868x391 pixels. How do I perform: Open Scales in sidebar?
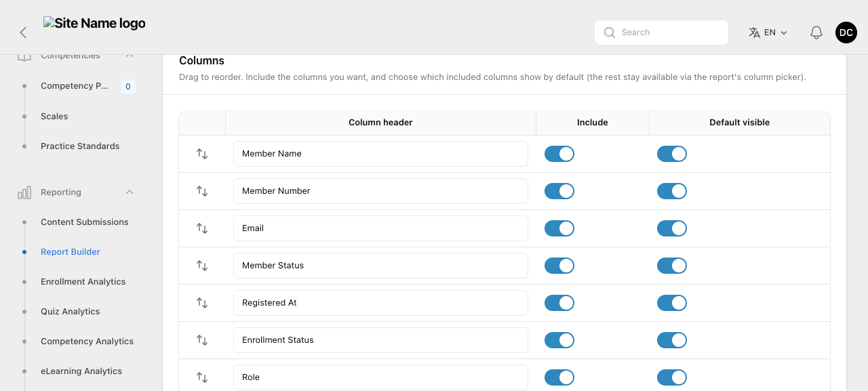point(54,117)
